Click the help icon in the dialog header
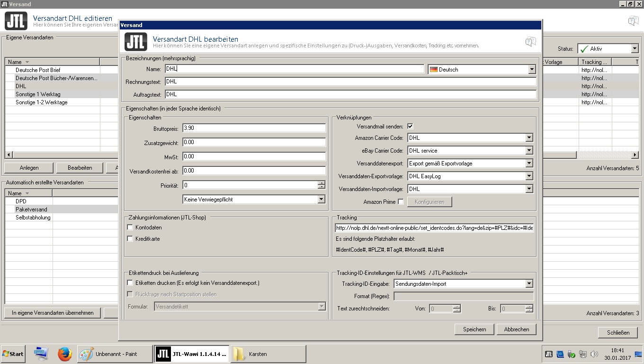 530,42
